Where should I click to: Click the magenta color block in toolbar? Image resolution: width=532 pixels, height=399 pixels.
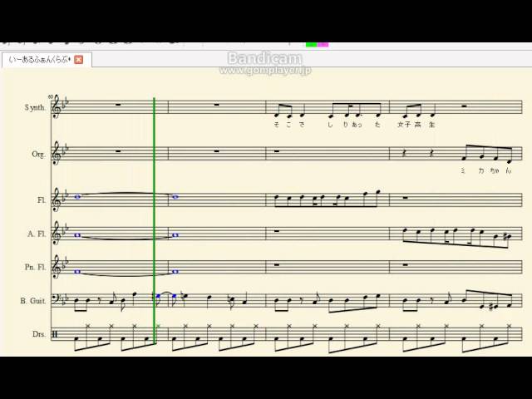pos(323,44)
